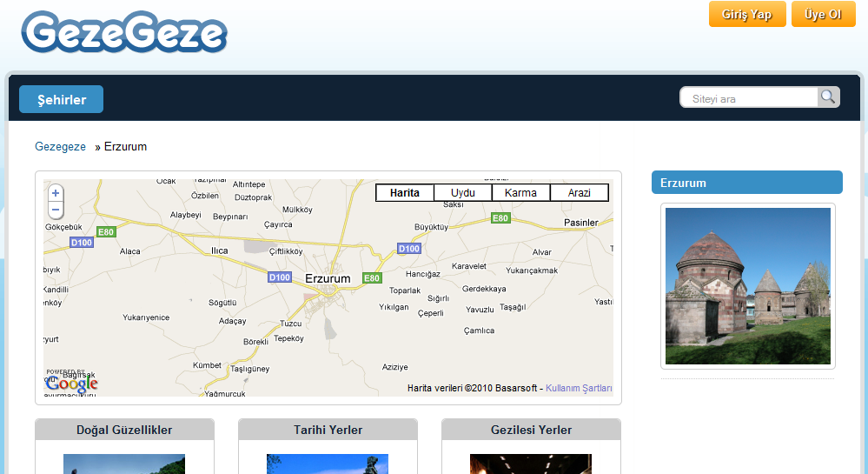The height and width of the screenshot is (474, 868).
Task: Switch map to Karma view
Action: coord(521,192)
